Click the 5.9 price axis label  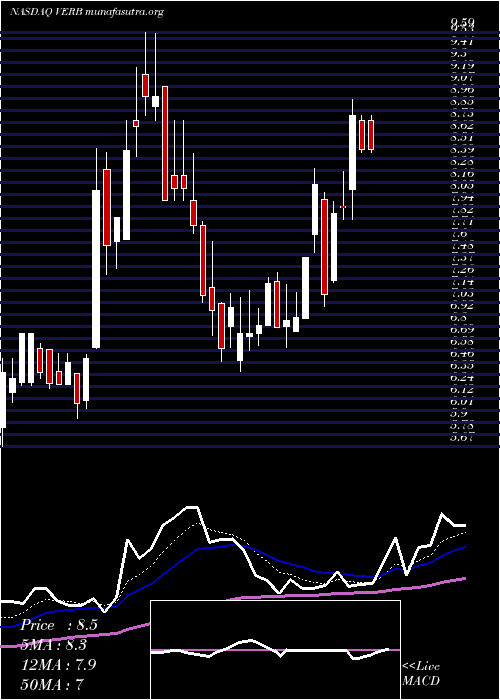pos(458,414)
